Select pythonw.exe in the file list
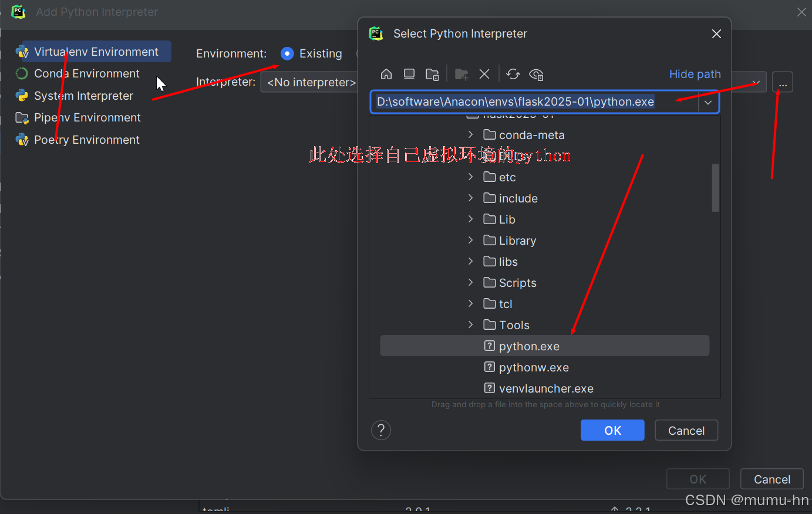This screenshot has height=514, width=812. point(533,367)
